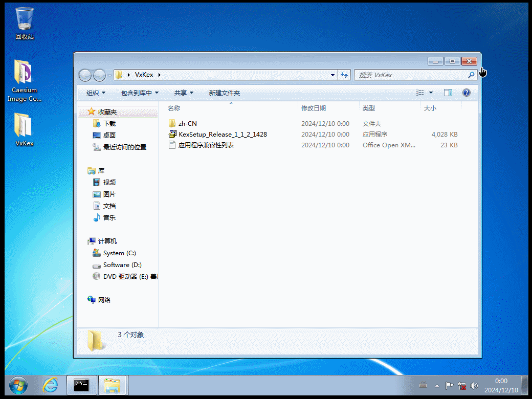Open the Windows Start menu

[x=18, y=386]
